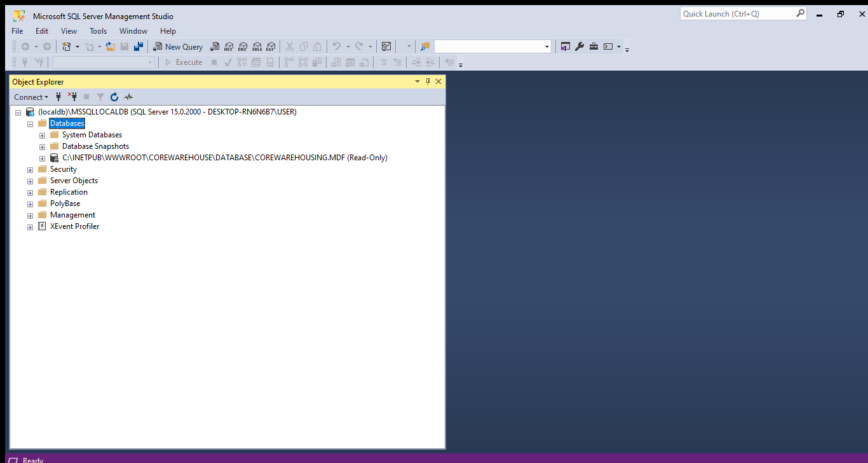
Task: Open Activity Monitor pulse icon in Object Explorer
Action: pyautogui.click(x=128, y=97)
